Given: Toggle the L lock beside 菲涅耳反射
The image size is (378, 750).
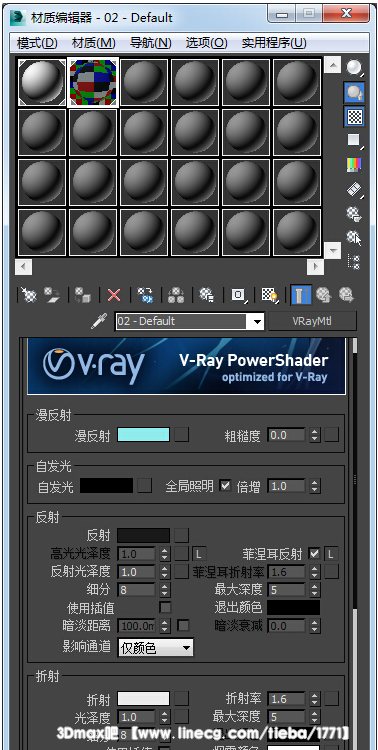Looking at the screenshot, I should [331, 554].
